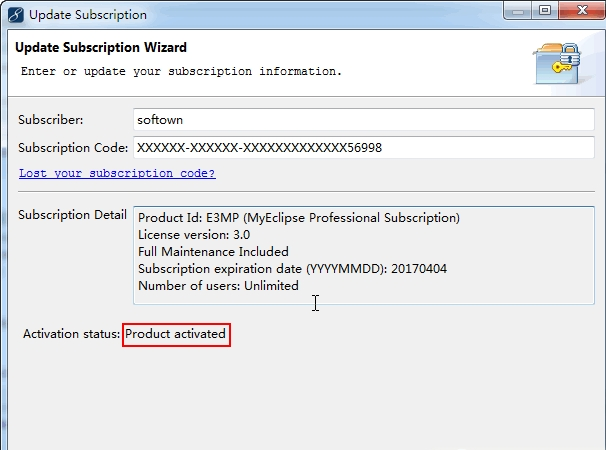The height and width of the screenshot is (450, 606).
Task: Open the 'Lost your subscription code?' link
Action: pyautogui.click(x=117, y=173)
